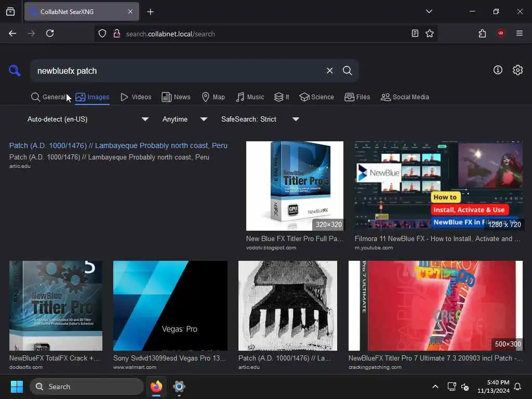The image size is (532, 399).
Task: Open the About info icon
Action: 498,70
